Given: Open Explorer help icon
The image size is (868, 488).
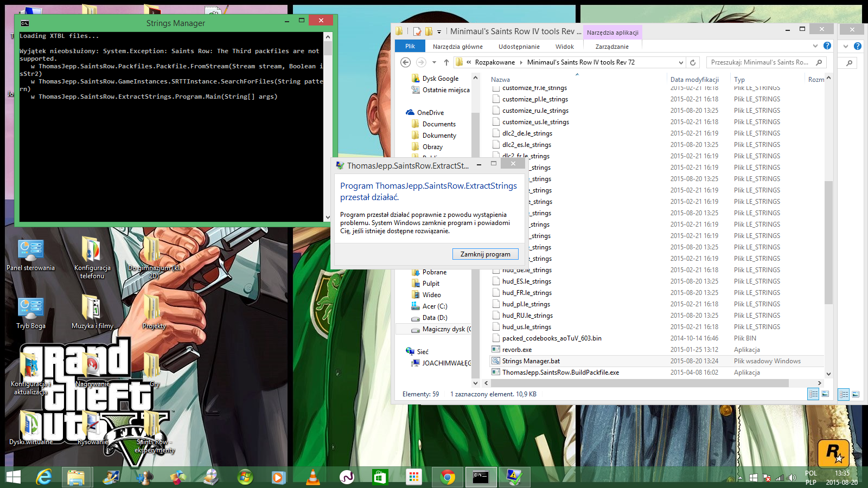Looking at the screenshot, I should [827, 46].
